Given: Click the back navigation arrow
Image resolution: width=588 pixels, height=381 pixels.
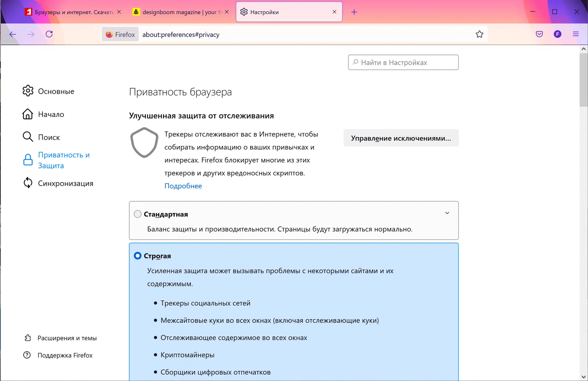Looking at the screenshot, I should [13, 35].
